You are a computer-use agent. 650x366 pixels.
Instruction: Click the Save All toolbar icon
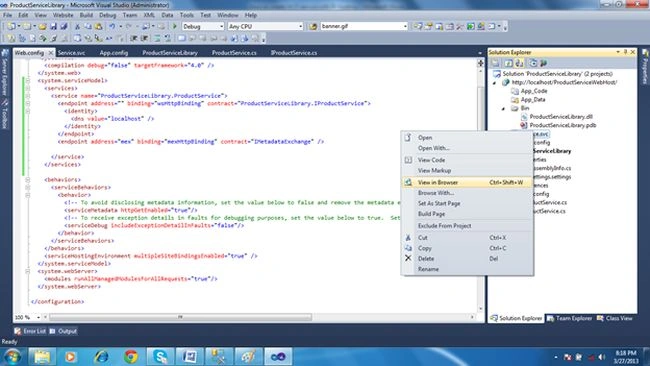tap(63, 26)
